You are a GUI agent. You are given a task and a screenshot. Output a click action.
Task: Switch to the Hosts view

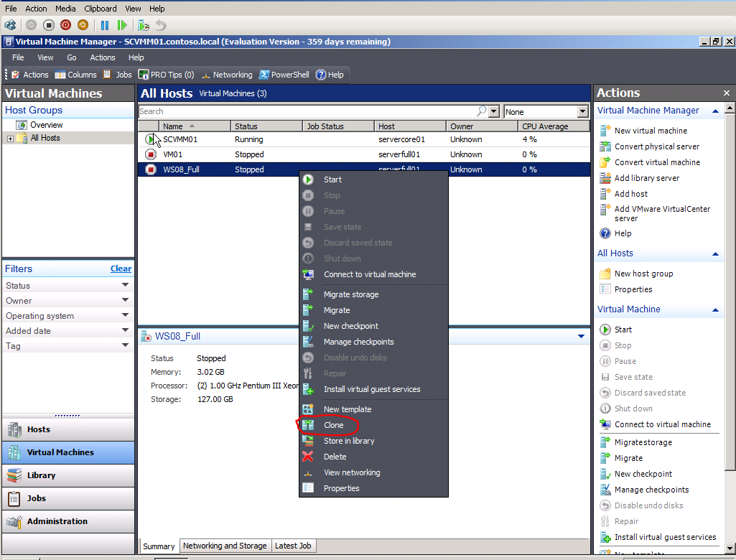pos(68,429)
